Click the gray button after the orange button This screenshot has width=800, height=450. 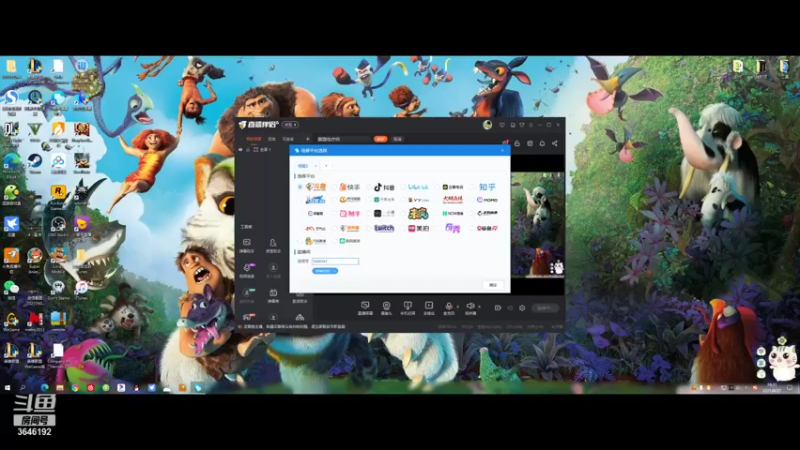397,139
